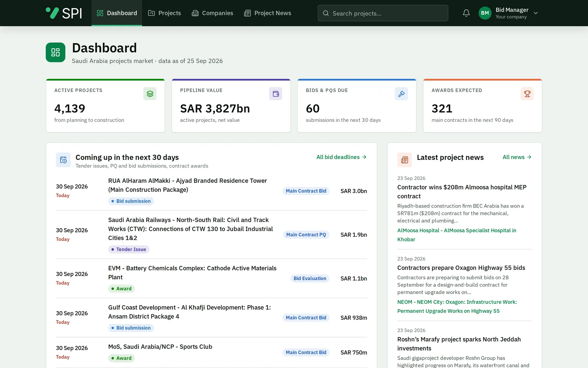Click the newspaper icon beside Latest project news
588x368 pixels.
405,160
